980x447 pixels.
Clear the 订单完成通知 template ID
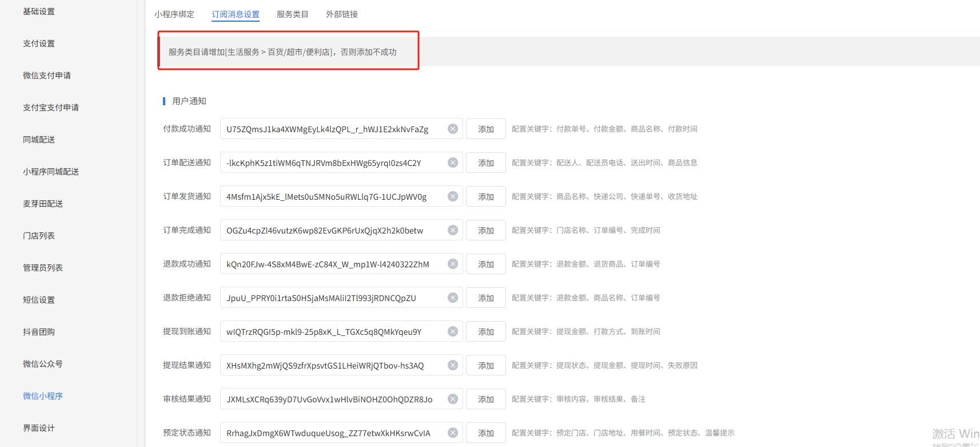tap(452, 230)
